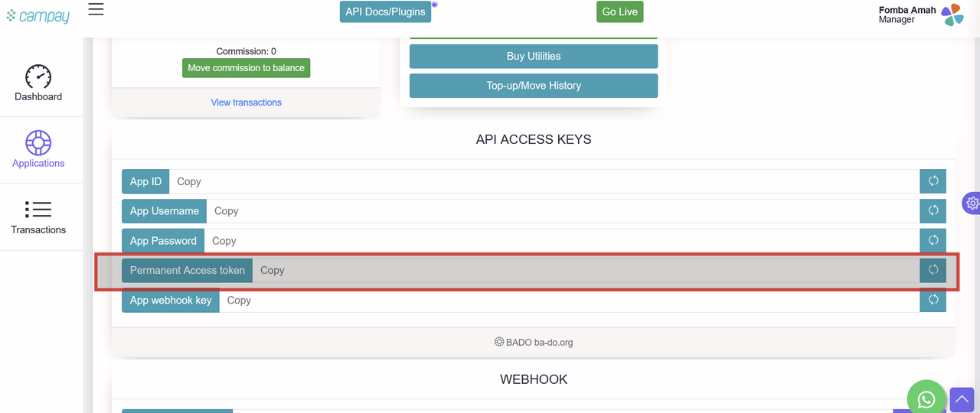Open the settings gear on right edge

pos(972,203)
